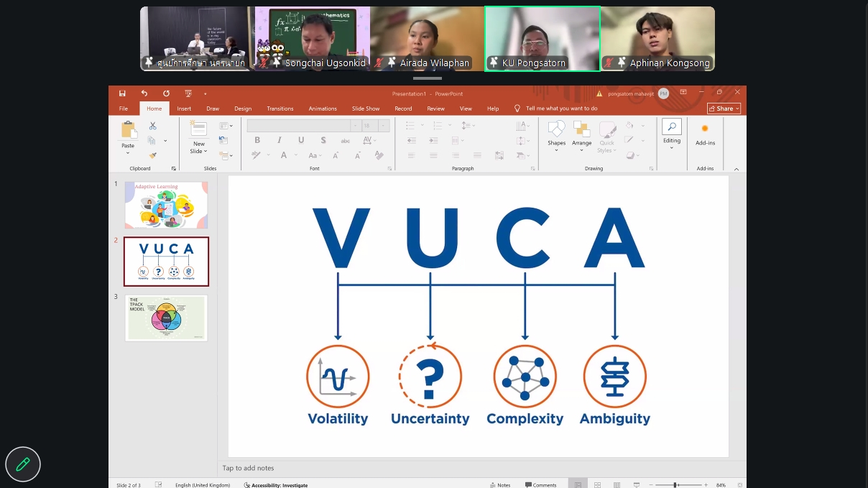Click the Share button
The image size is (868, 488).
724,109
